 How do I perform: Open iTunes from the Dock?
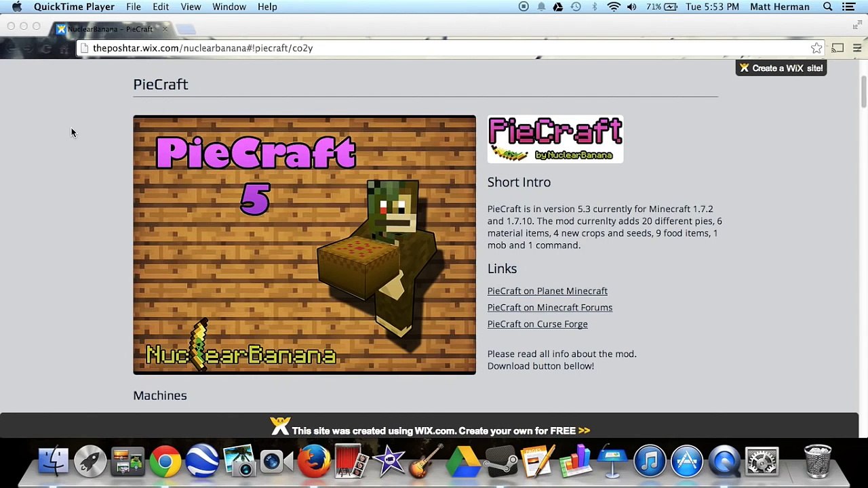coord(650,462)
